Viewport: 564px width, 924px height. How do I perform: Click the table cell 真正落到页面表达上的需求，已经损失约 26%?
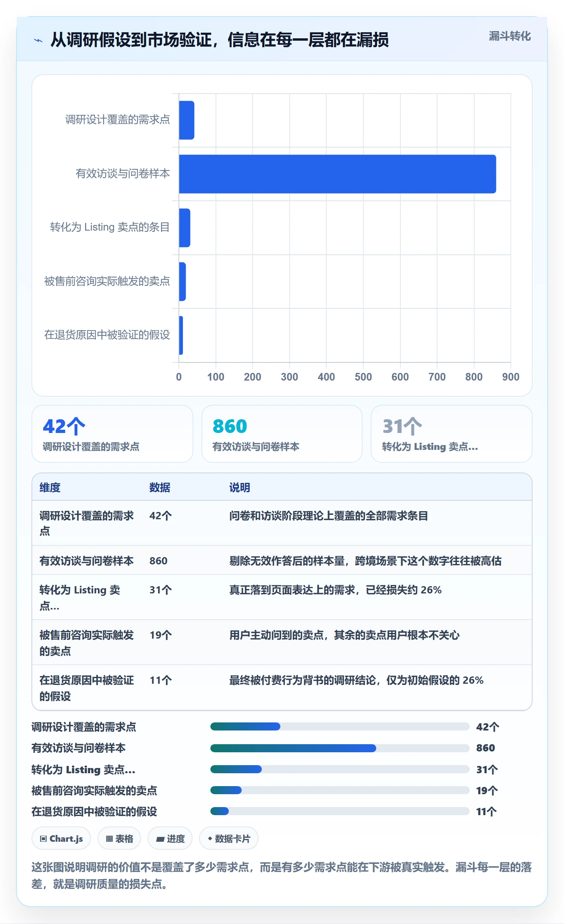[336, 590]
